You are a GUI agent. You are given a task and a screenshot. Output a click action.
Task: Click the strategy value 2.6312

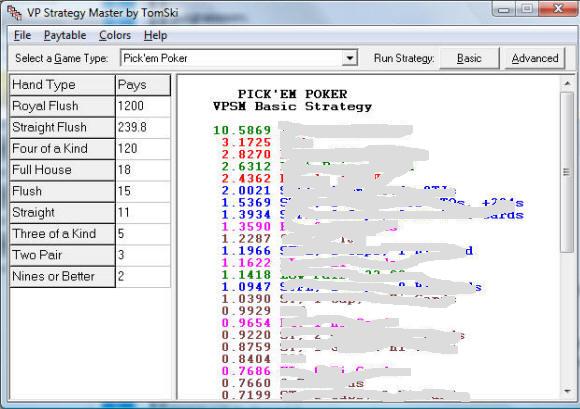(x=246, y=166)
